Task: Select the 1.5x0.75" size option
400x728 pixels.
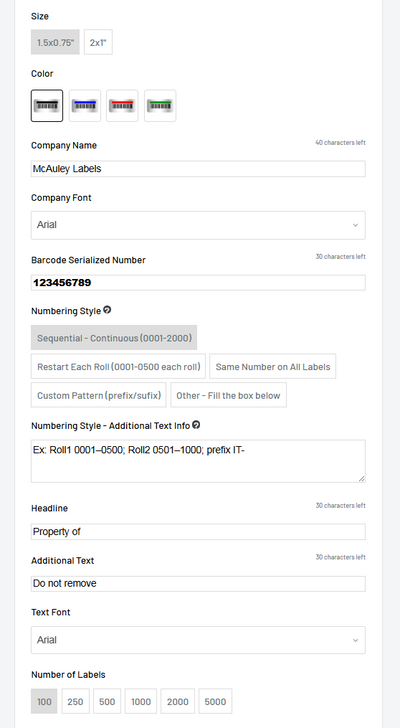Action: (x=55, y=42)
